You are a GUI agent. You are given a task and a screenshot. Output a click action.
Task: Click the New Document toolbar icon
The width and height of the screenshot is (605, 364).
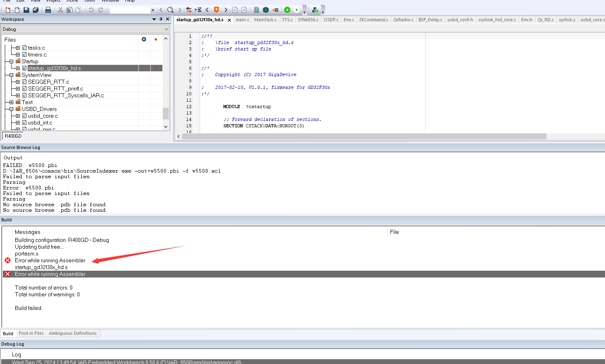tap(8, 10)
